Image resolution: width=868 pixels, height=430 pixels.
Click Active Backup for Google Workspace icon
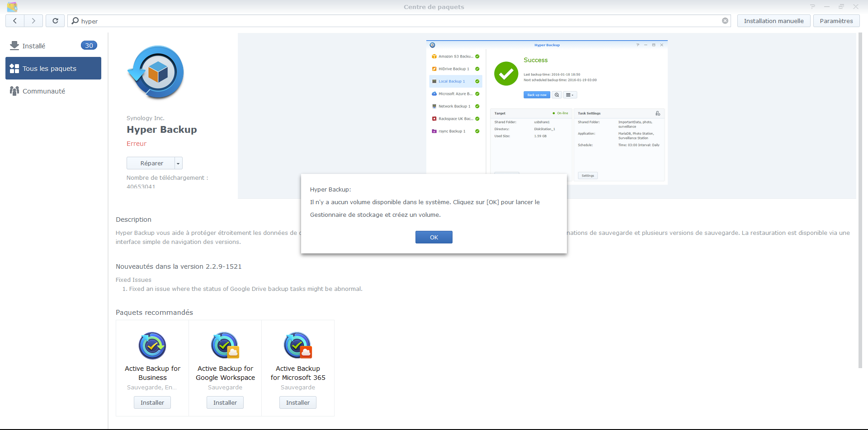click(225, 346)
